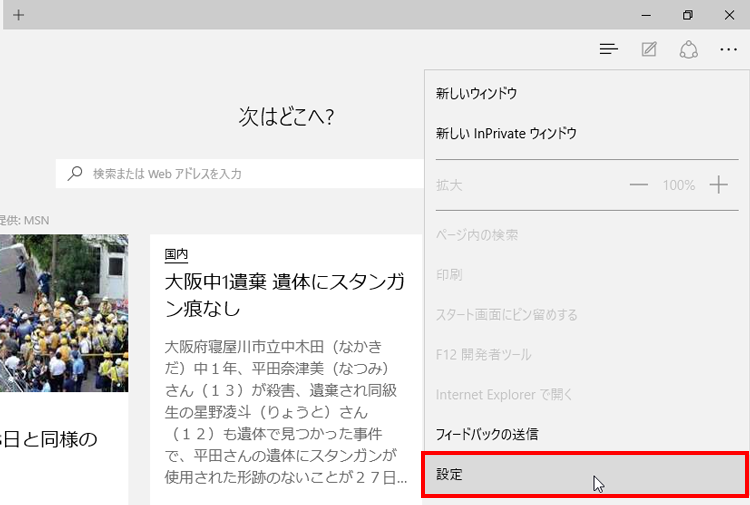
Task: Select ページ内の検索 menu entry
Action: 477,234
